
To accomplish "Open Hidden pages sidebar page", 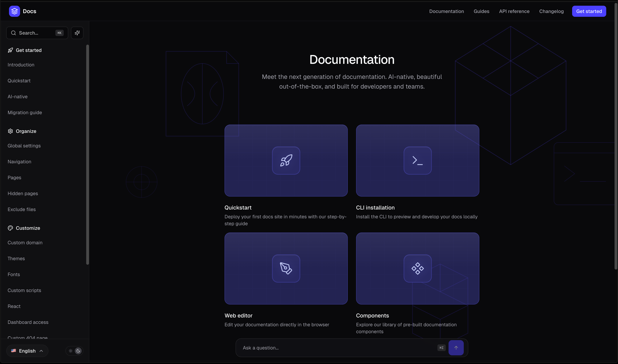I will (23, 194).
